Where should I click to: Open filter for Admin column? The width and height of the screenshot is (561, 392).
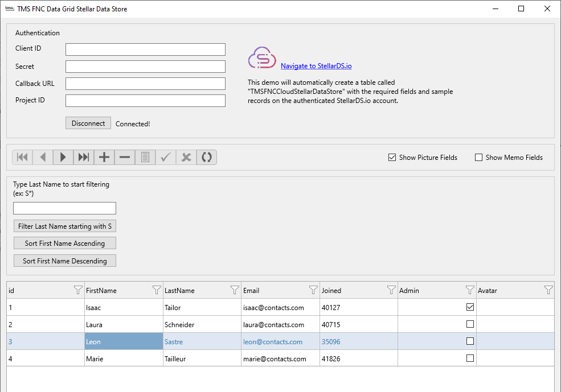pyautogui.click(x=470, y=290)
